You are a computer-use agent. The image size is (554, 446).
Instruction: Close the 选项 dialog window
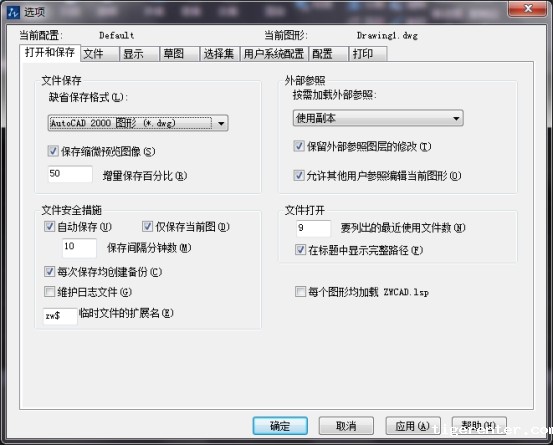(528, 8)
